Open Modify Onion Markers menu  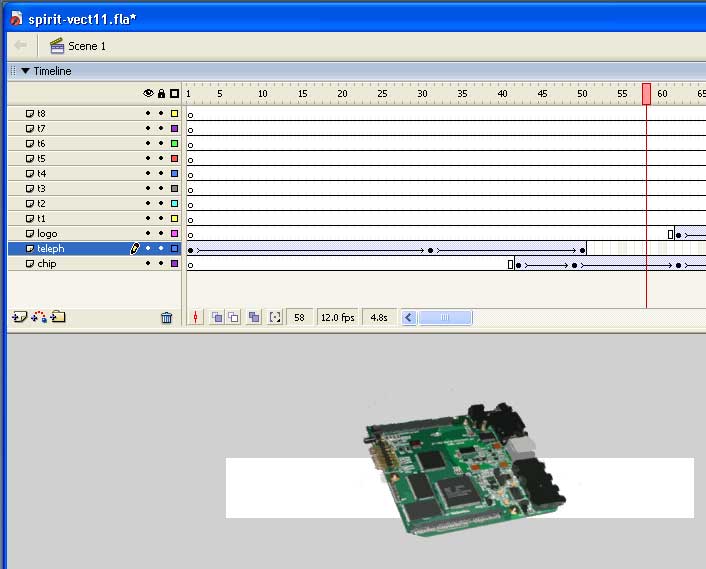[275, 317]
